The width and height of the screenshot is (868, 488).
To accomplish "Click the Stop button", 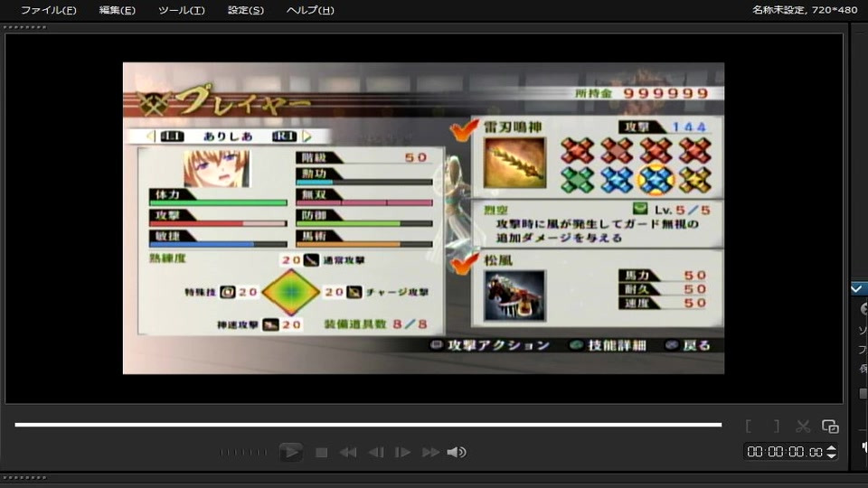I will click(x=321, y=453).
